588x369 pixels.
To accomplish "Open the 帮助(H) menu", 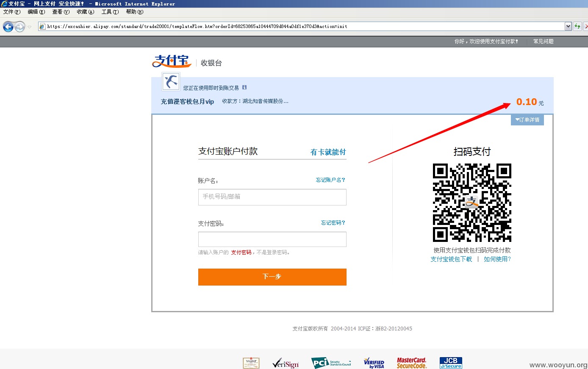I will coord(135,12).
